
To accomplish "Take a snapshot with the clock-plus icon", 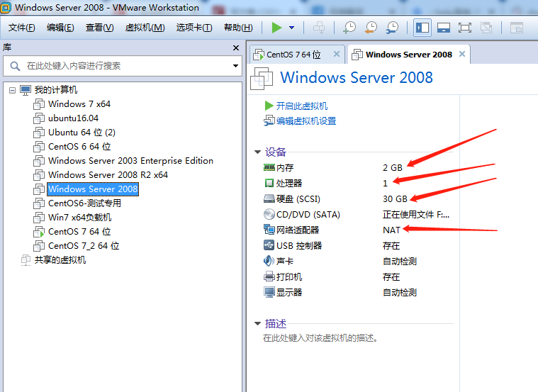I will 349,28.
